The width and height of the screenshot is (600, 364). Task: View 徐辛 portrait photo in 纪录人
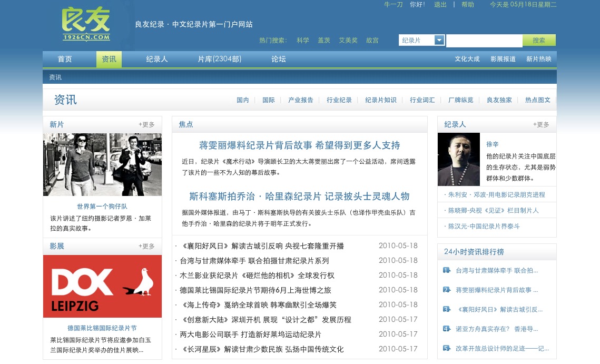coord(459,159)
